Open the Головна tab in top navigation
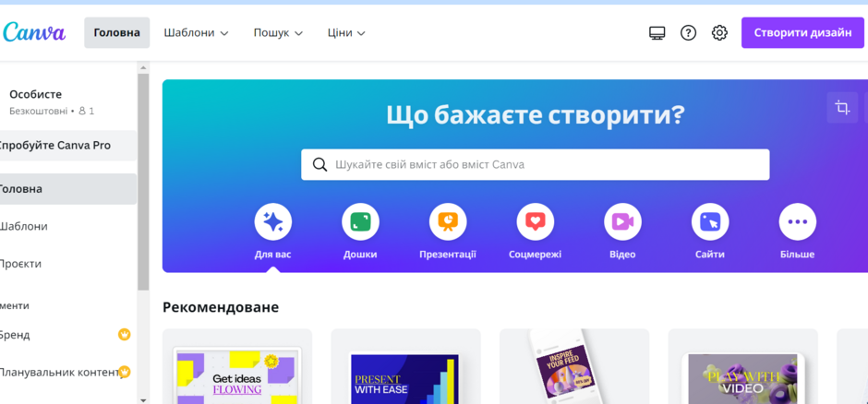868x404 pixels. point(116,32)
